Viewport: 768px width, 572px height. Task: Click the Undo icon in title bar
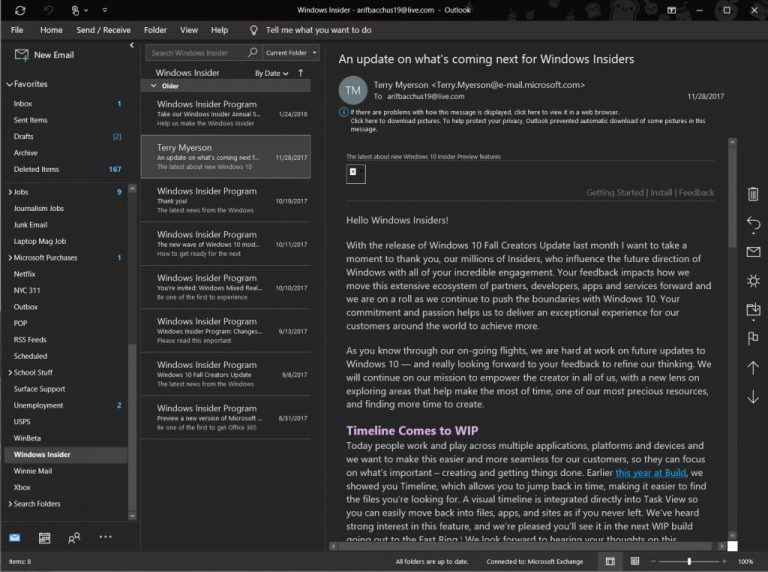48,10
